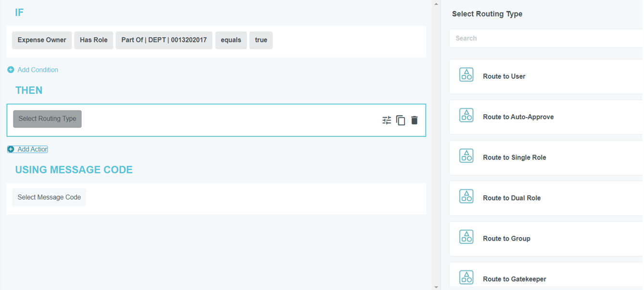Delete the action using trash icon
The height and width of the screenshot is (290, 644).
pos(415,121)
